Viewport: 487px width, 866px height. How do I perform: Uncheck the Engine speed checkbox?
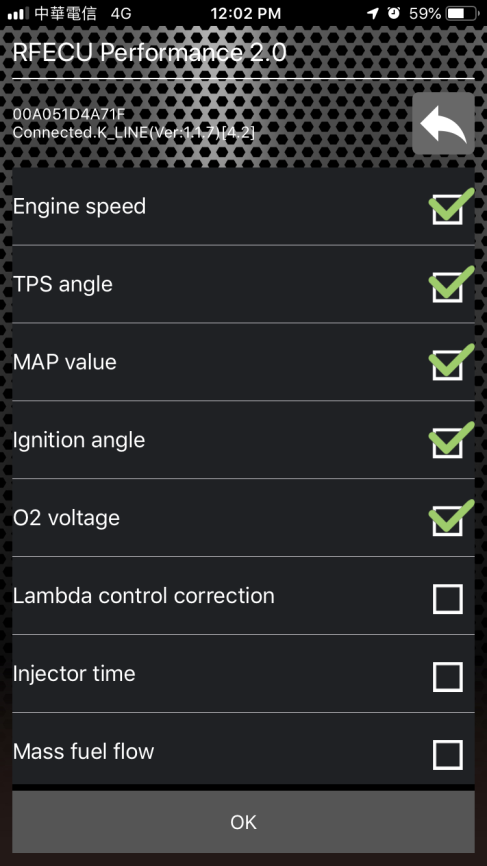[448, 209]
